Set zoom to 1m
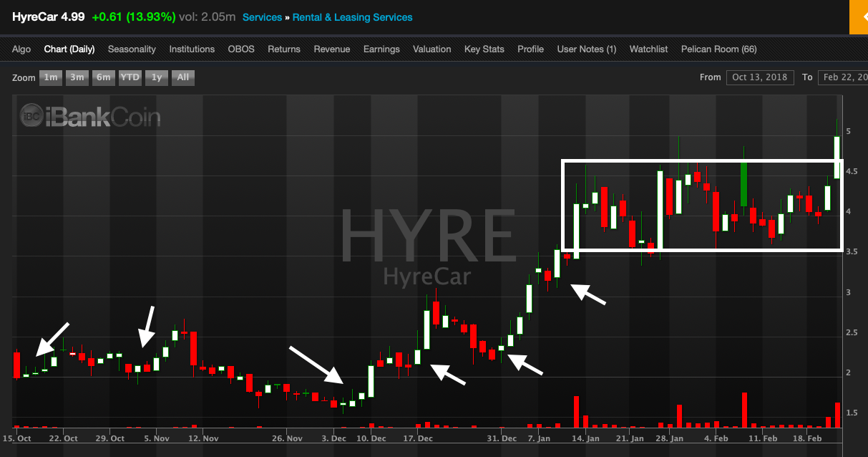 point(51,77)
